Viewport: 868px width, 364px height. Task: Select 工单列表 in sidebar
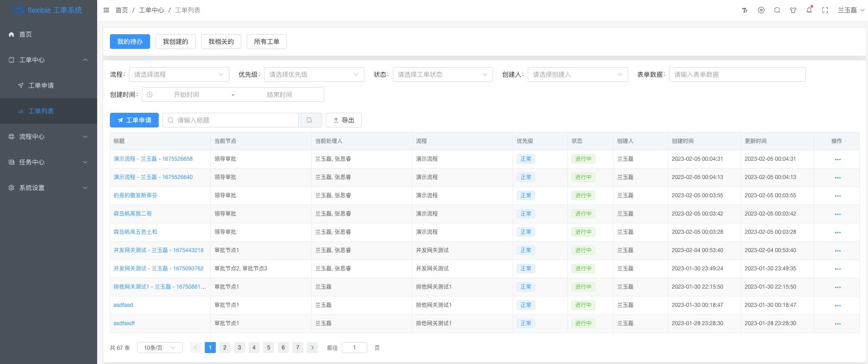[48, 111]
